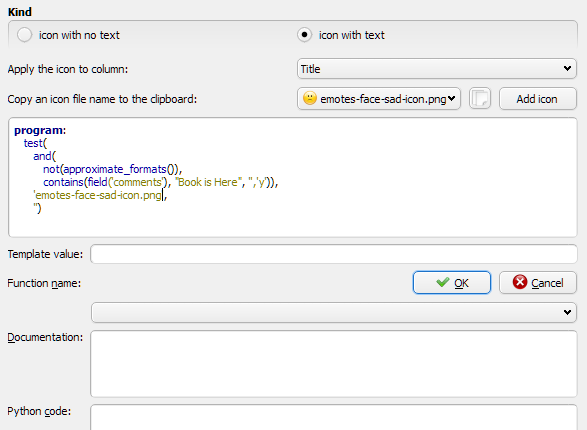
Task: Click the Python code text area
Action: 334,417
